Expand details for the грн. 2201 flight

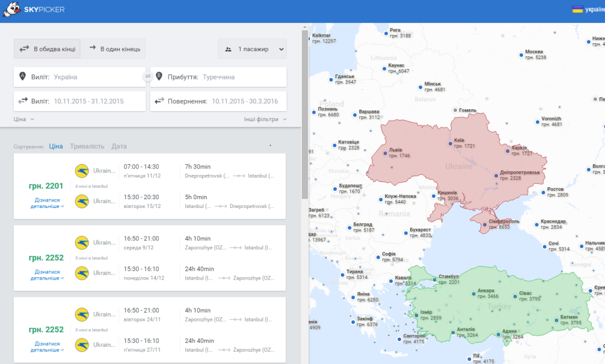coord(47,203)
